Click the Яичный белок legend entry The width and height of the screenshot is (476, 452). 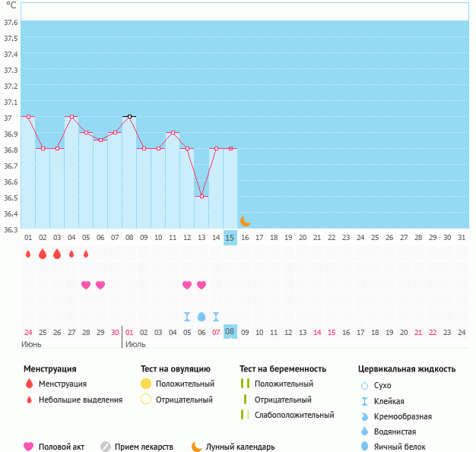(x=400, y=447)
